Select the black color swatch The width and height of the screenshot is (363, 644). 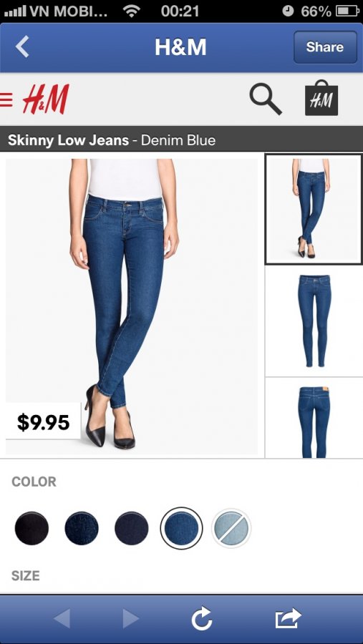click(x=32, y=528)
